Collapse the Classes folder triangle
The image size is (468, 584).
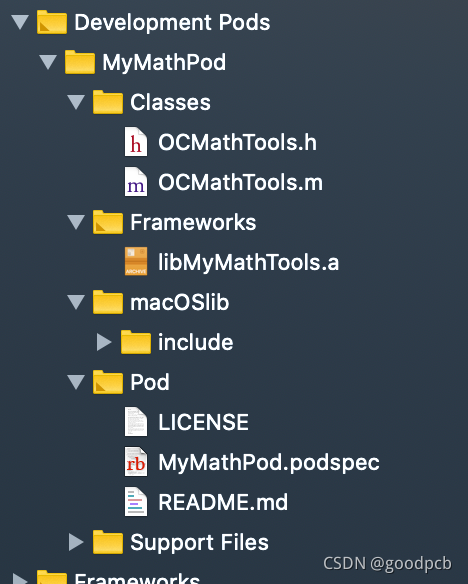(x=76, y=102)
